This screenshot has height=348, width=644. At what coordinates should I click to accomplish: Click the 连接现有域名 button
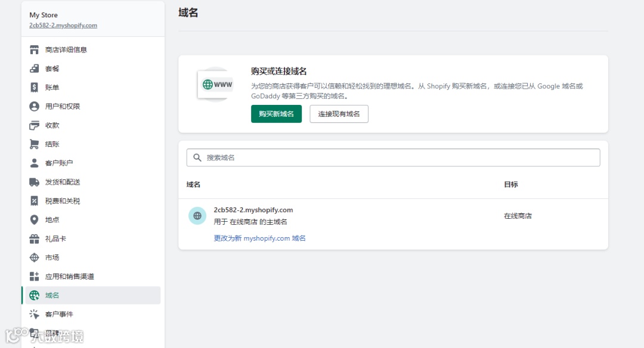(339, 114)
